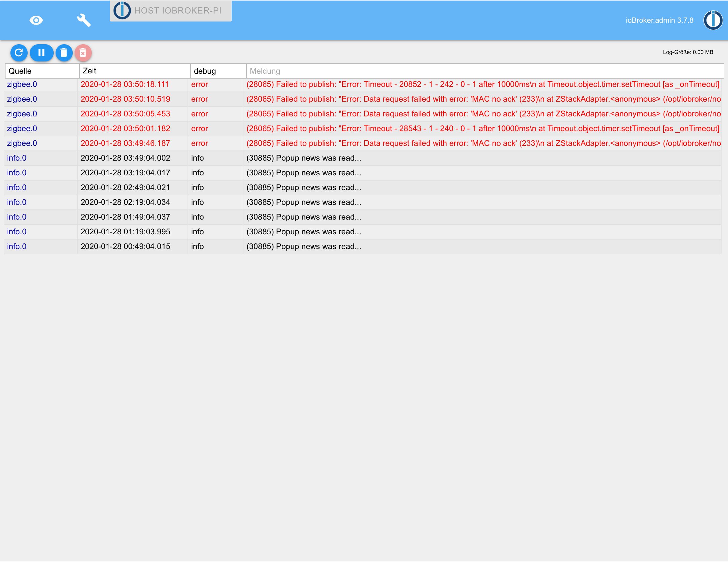Image resolution: width=728 pixels, height=562 pixels.
Task: Open the Quelle source filter dropdown
Action: (42, 71)
